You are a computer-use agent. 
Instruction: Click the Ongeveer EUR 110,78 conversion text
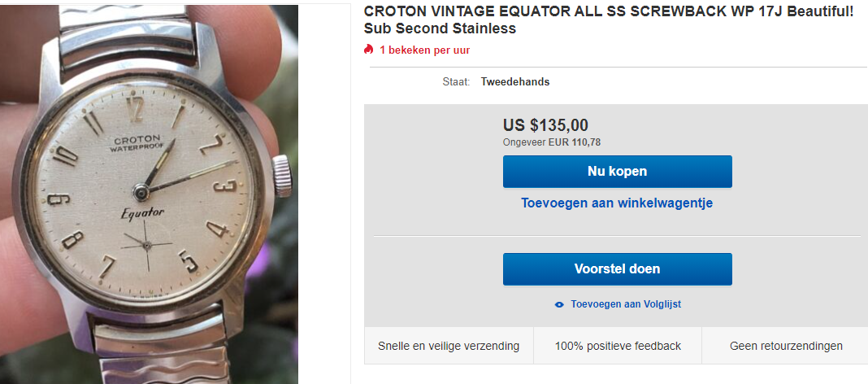coord(551,142)
